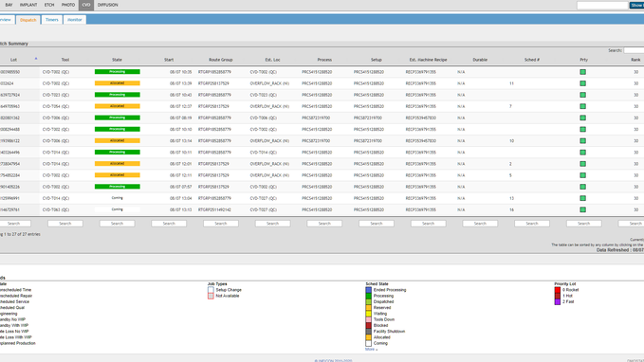Sort by the Sched # column header
Viewport: 644px width, 362px height.
pos(532,60)
